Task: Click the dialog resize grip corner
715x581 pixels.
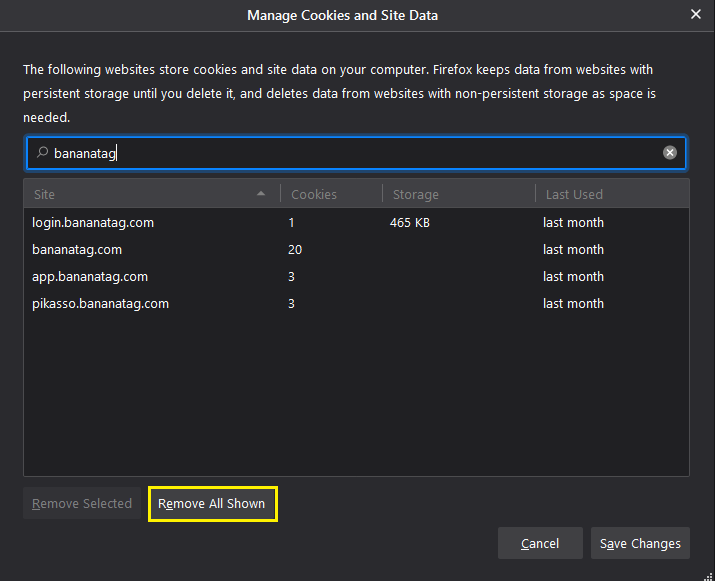Action: (x=708, y=576)
